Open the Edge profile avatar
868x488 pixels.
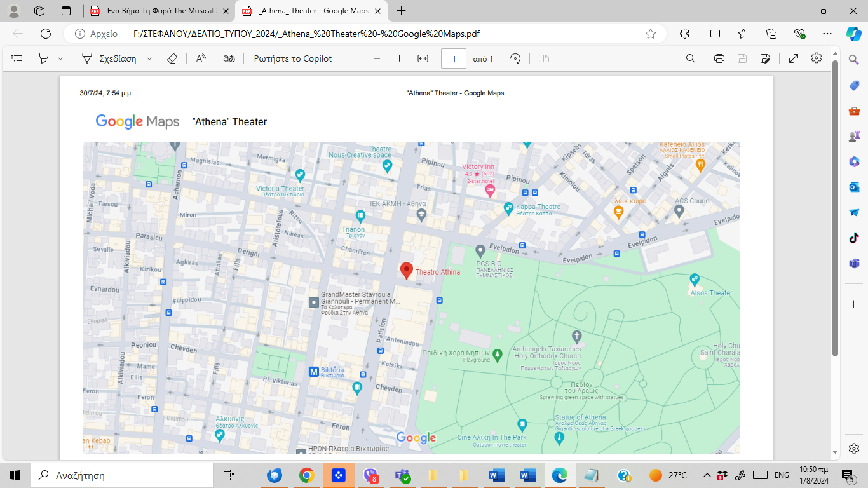coord(14,11)
